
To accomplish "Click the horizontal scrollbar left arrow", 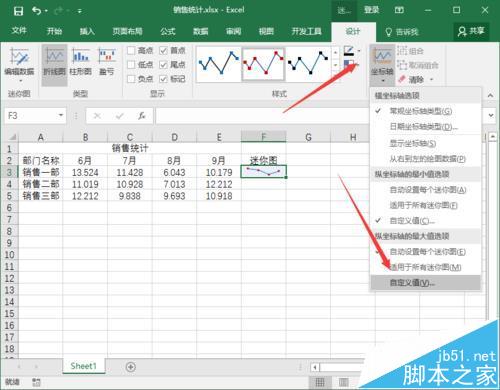I will [x=315, y=367].
